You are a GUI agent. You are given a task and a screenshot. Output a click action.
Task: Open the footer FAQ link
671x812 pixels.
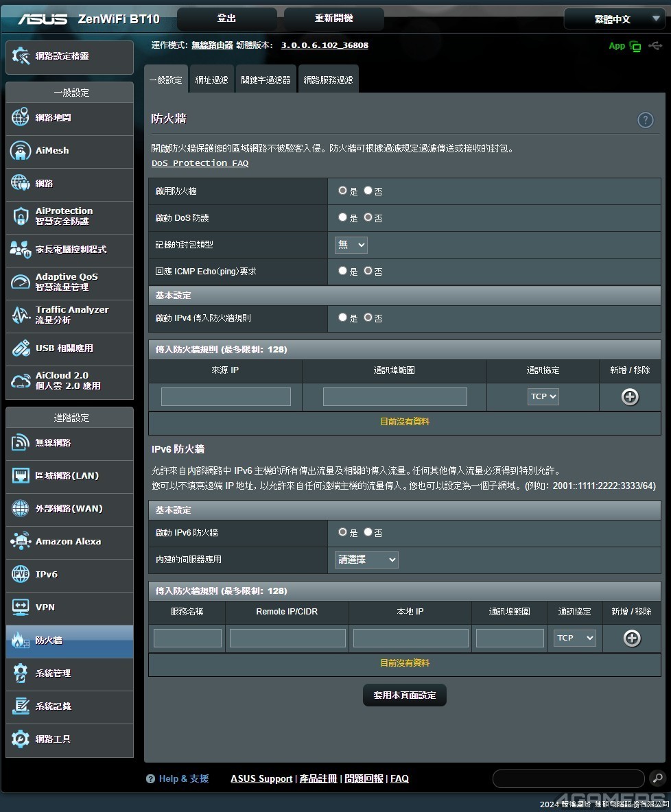coord(399,778)
